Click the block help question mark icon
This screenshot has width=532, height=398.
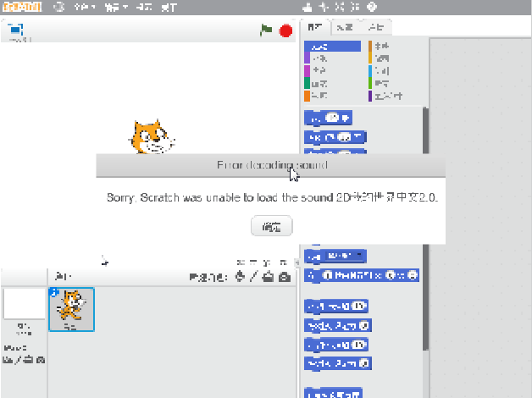pos(372,7)
